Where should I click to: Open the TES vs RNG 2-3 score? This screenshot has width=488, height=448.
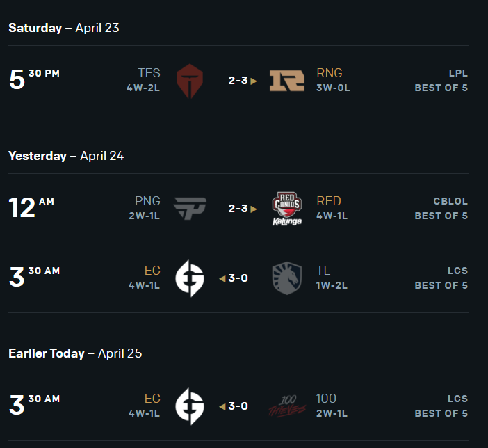[x=238, y=81]
